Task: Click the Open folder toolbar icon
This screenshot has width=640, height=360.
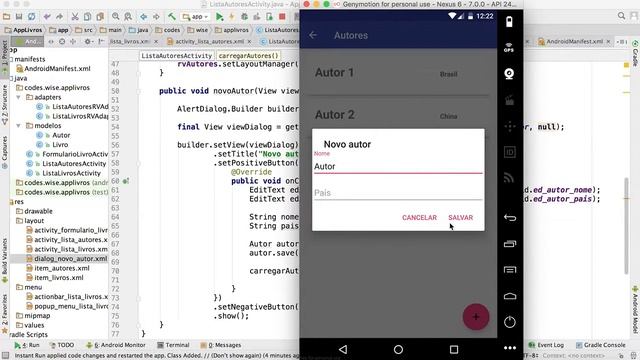Action: [x=6, y=17]
